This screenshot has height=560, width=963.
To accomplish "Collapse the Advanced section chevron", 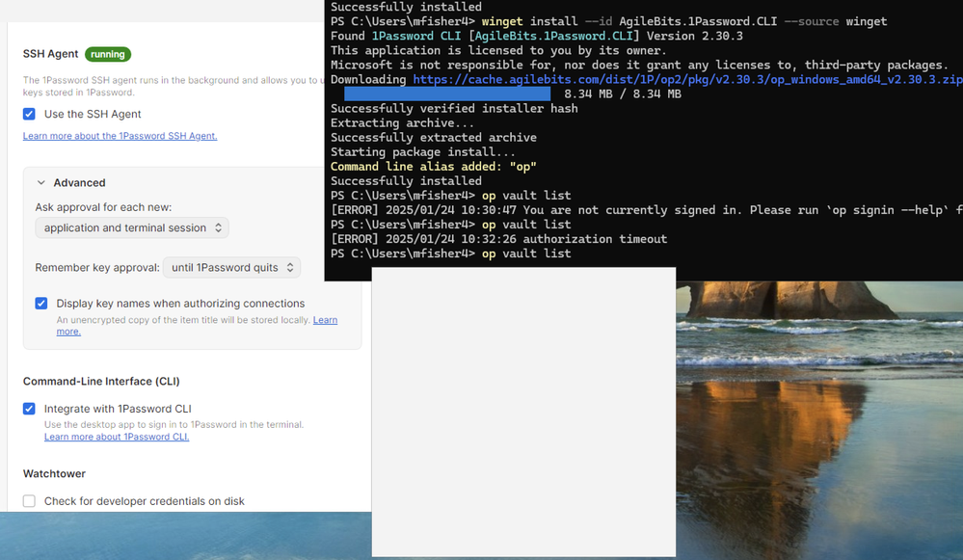I will (x=41, y=183).
